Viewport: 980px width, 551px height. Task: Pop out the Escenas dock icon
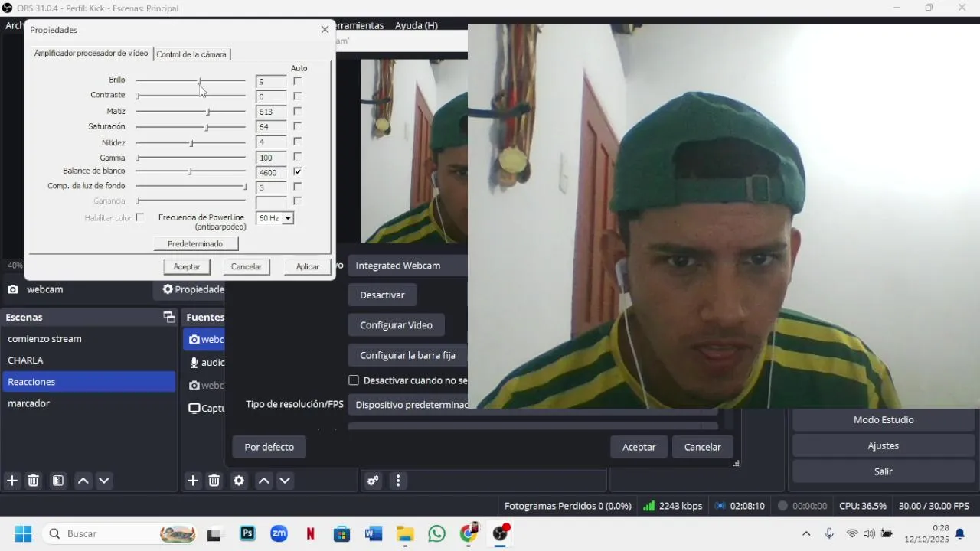click(168, 317)
